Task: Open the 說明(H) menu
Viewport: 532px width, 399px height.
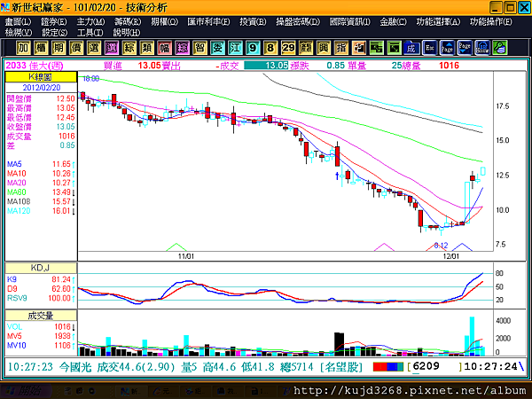Action: [127, 33]
